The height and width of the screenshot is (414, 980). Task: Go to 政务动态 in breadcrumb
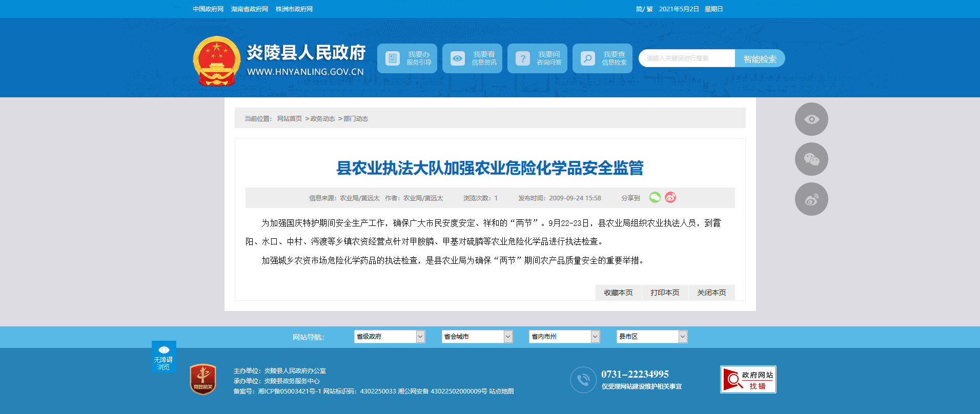[x=322, y=119]
